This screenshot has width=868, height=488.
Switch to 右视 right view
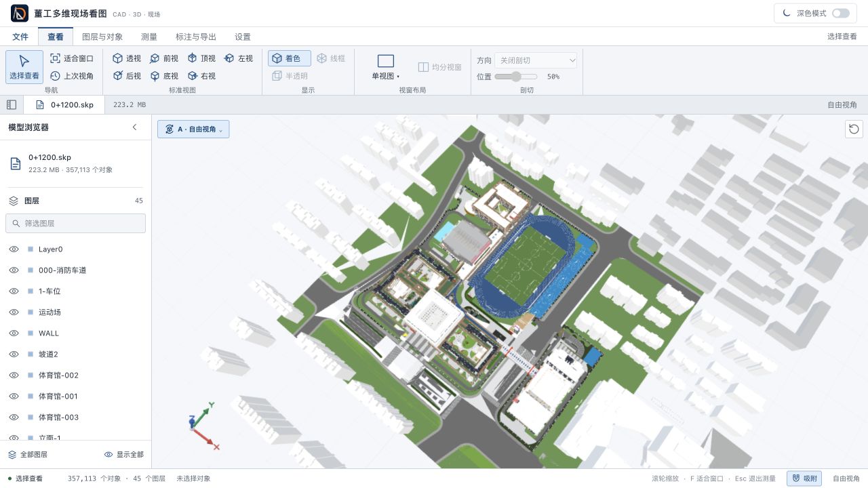click(201, 76)
